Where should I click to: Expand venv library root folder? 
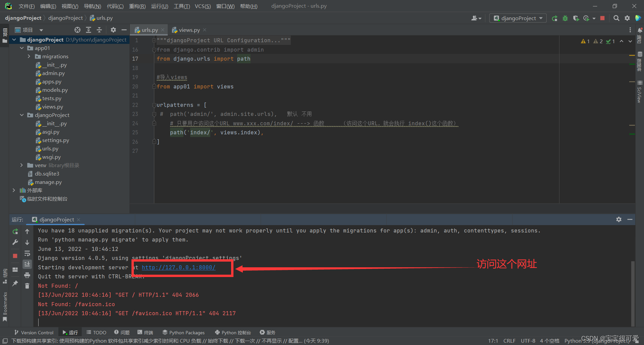(x=22, y=165)
